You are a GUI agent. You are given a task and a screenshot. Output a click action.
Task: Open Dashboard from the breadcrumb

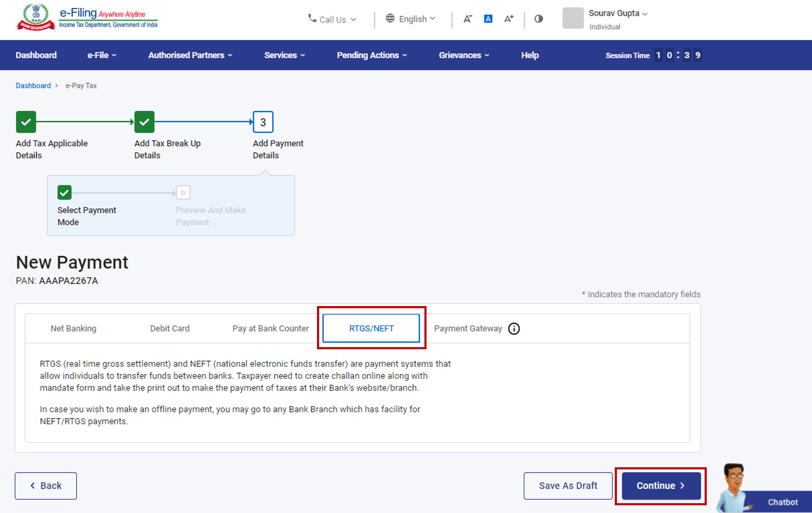tap(33, 85)
